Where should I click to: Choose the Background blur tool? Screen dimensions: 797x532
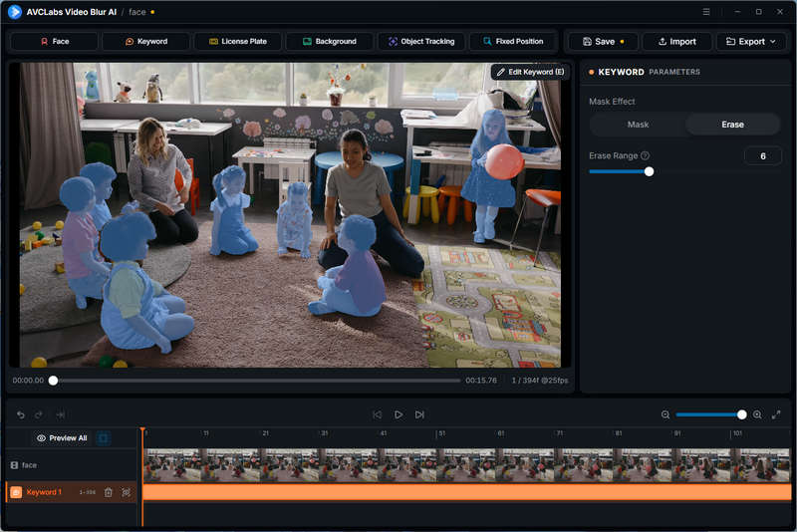(x=330, y=42)
